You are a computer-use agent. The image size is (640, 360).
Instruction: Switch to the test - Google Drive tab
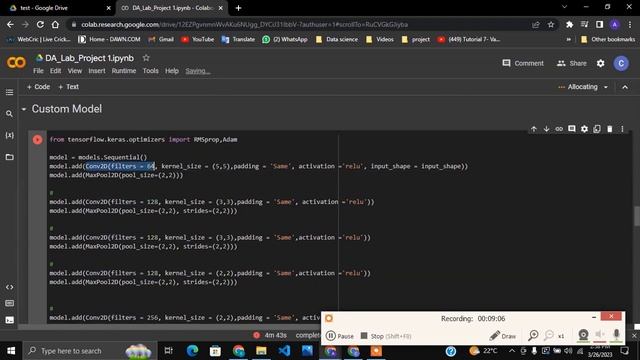[58, 8]
